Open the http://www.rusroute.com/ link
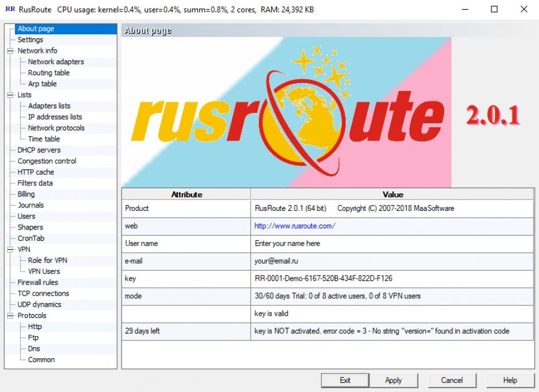Image resolution: width=539 pixels, height=392 pixels. pyautogui.click(x=295, y=226)
